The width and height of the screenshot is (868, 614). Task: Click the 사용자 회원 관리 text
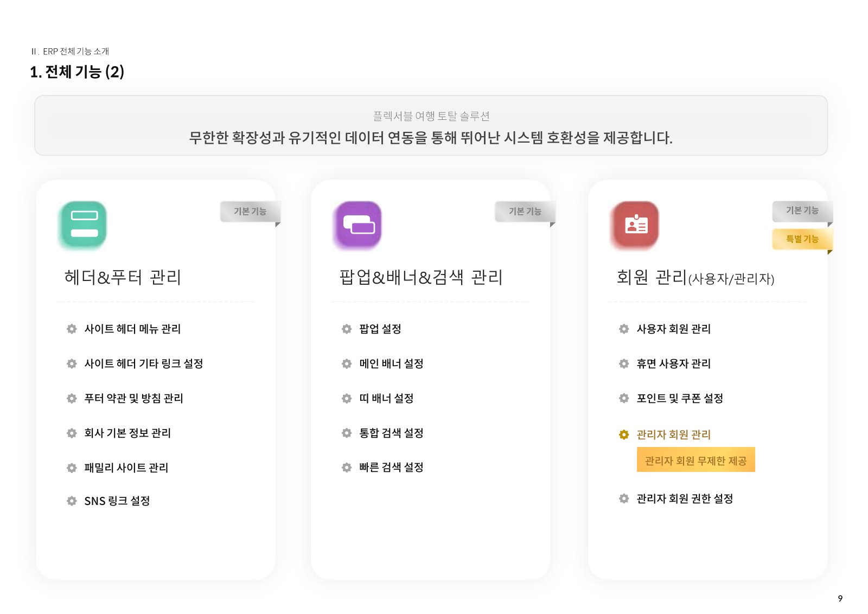coord(674,329)
